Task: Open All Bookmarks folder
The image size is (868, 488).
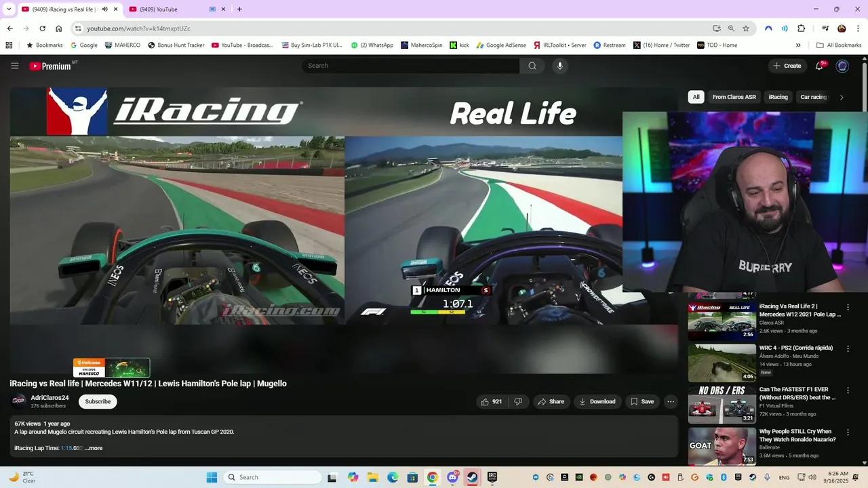Action: point(839,45)
